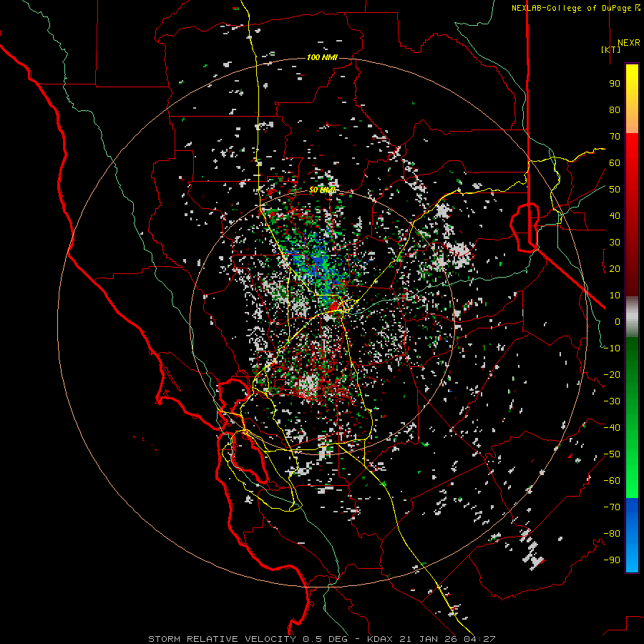Click the 20 value on the velocity scale

615,269
